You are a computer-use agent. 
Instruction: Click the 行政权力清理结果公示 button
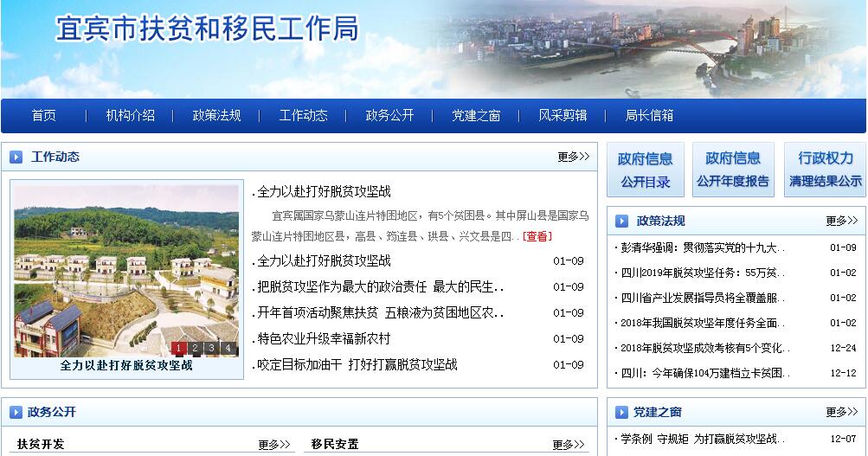825,170
